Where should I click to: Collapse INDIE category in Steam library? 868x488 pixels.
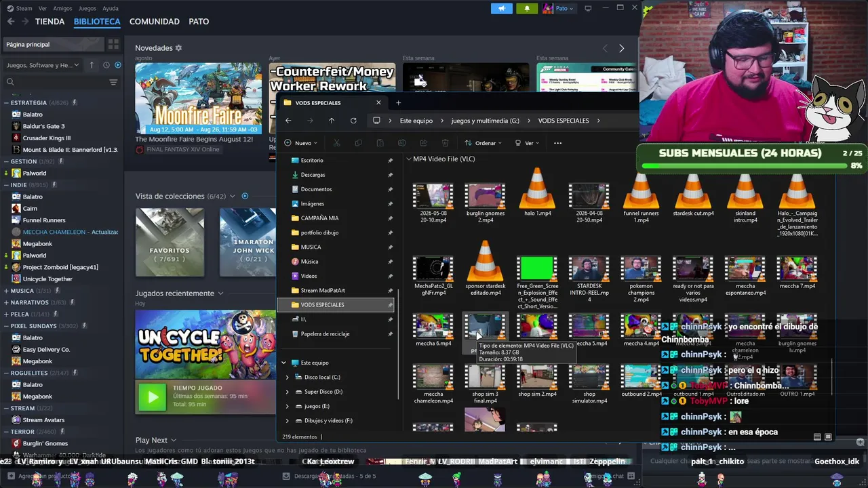point(6,185)
